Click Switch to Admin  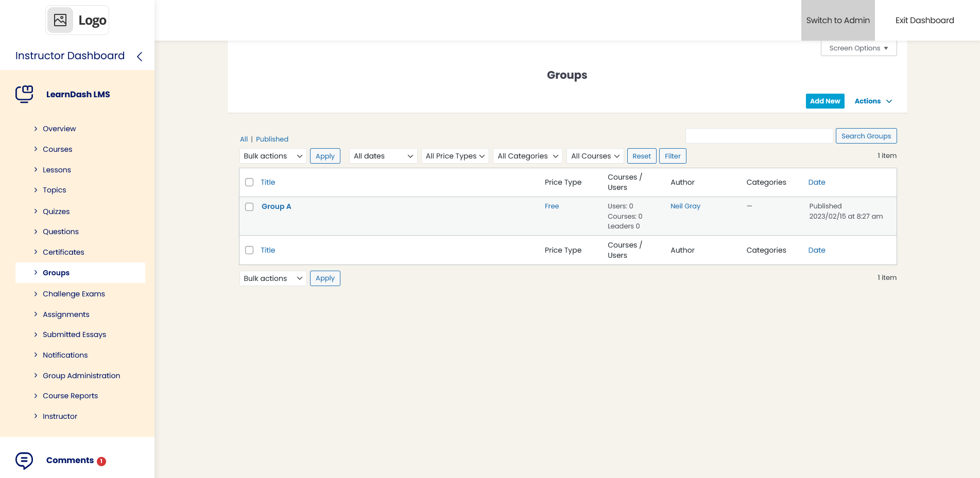838,20
